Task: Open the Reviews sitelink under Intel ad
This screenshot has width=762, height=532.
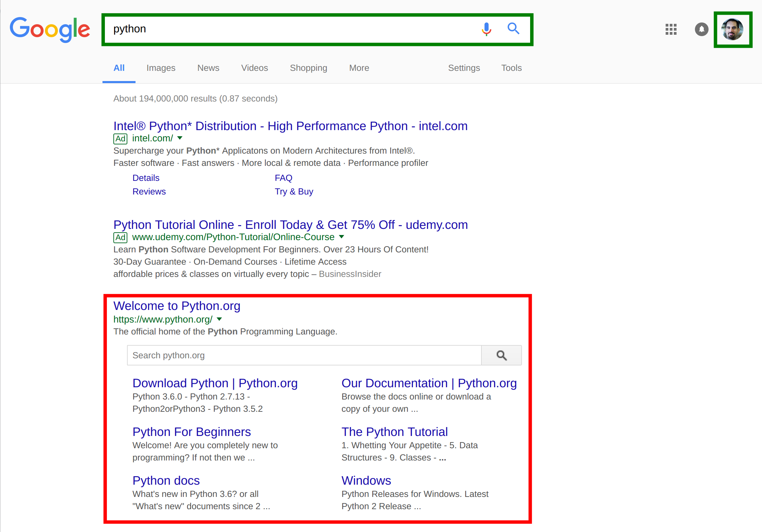Action: click(149, 191)
